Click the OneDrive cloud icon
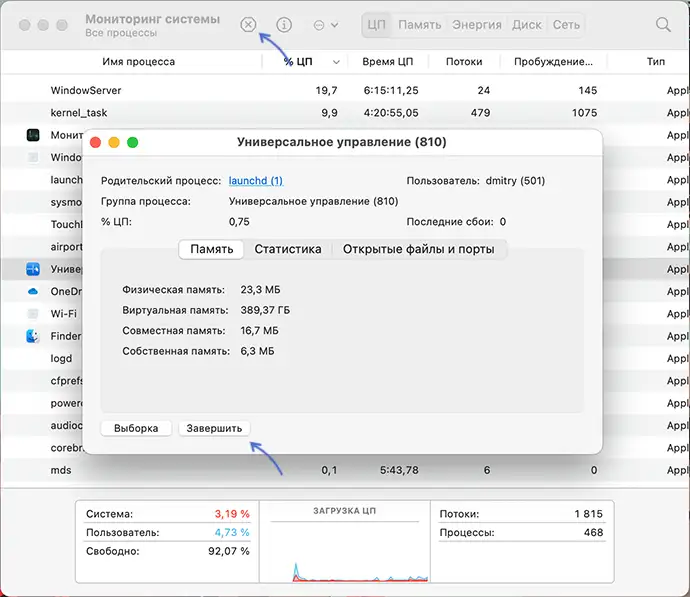Image resolution: width=690 pixels, height=597 pixels. [x=33, y=291]
